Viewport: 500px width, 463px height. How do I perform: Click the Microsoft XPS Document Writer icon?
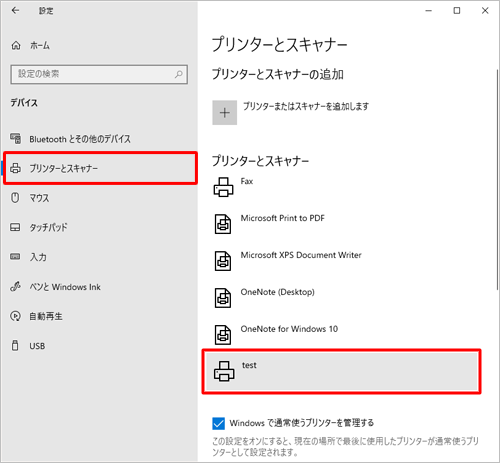(223, 261)
